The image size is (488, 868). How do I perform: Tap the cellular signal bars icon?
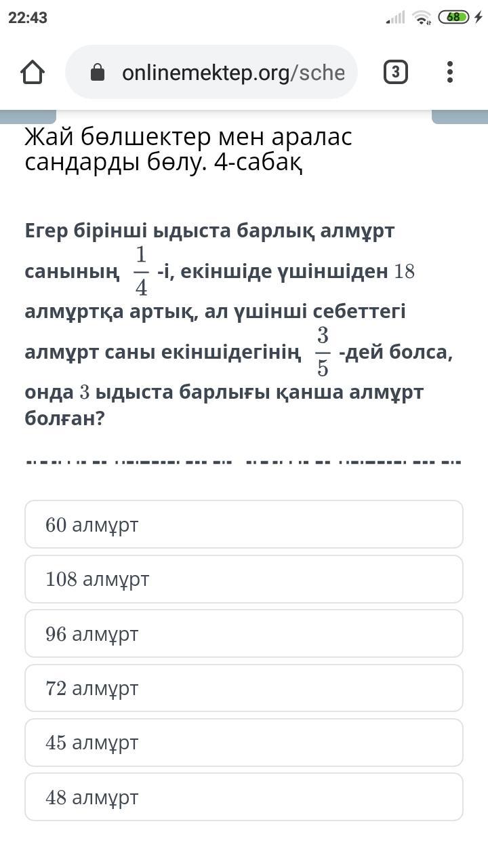click(396, 18)
